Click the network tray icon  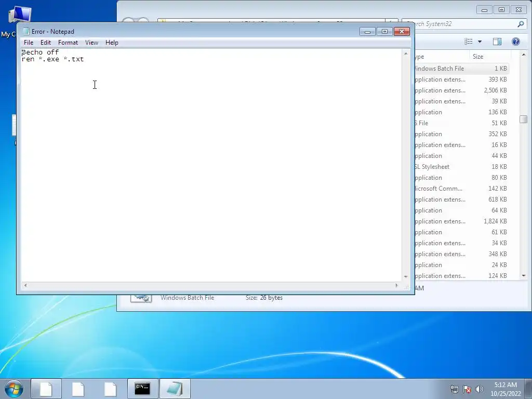454,389
